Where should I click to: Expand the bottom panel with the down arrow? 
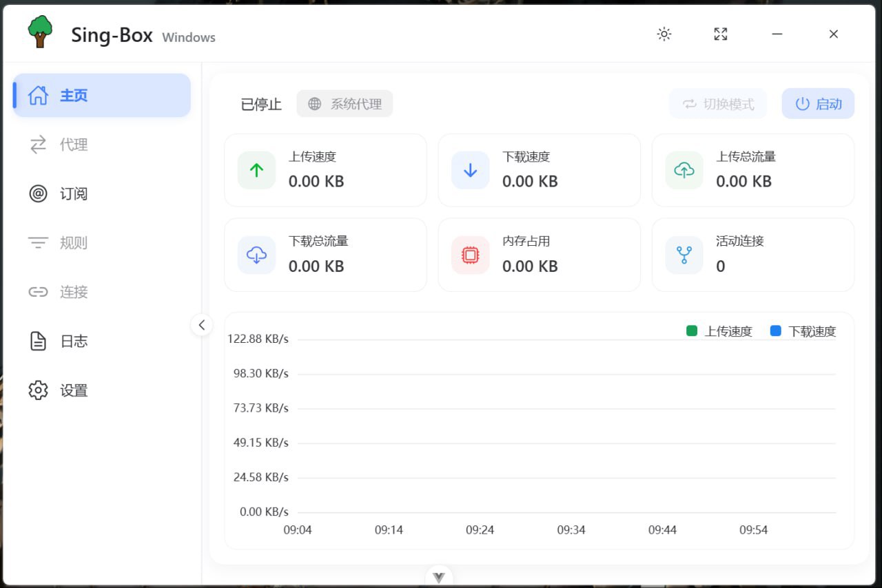point(438,576)
